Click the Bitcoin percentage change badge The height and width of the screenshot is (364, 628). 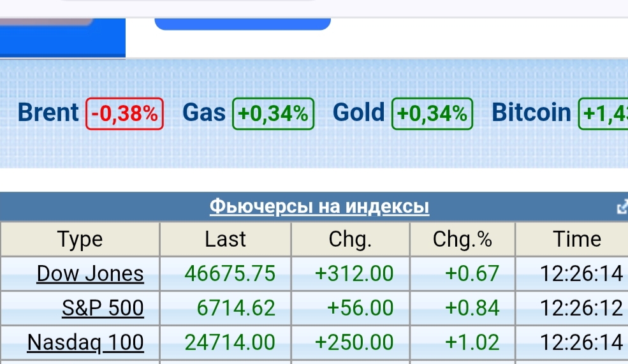(603, 113)
